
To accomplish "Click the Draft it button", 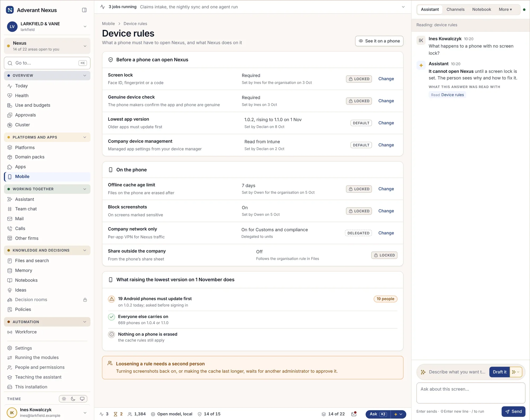I will [x=500, y=372].
